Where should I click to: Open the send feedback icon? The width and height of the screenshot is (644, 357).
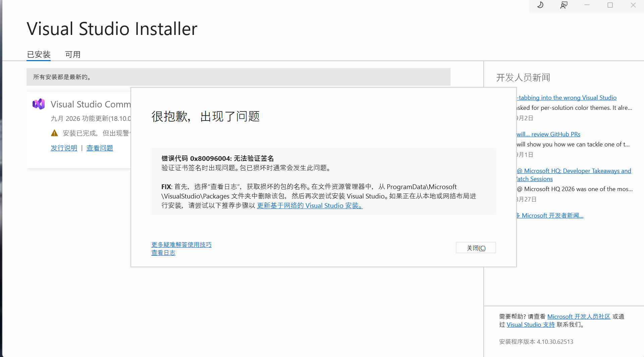pos(564,5)
